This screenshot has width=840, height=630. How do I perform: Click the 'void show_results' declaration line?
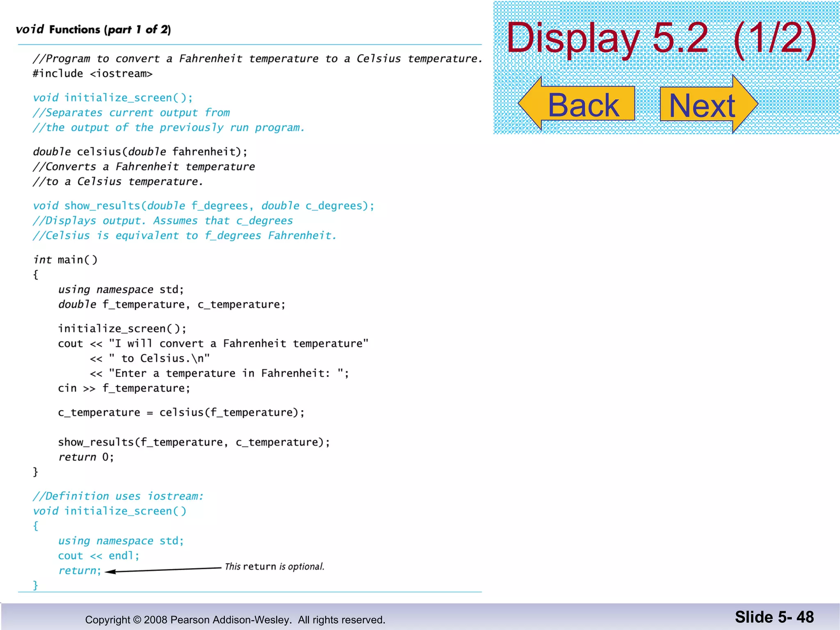click(203, 206)
